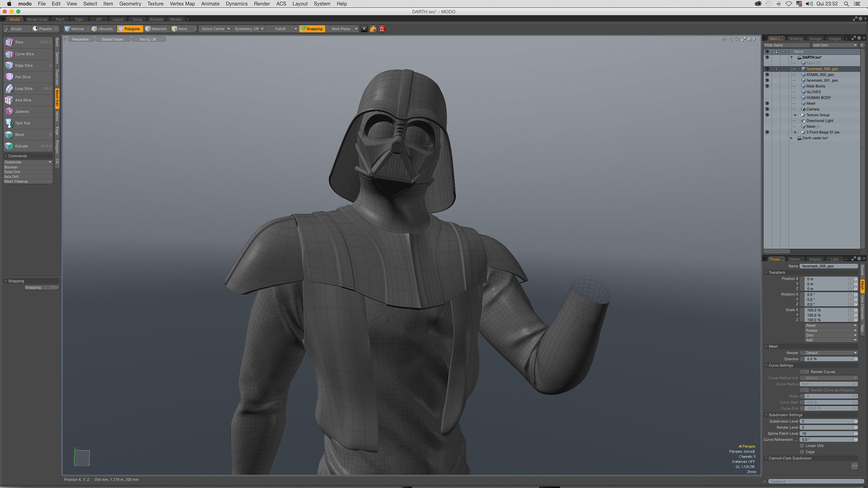This screenshot has height=488, width=868.
Task: Toggle visibility of Camera item
Action: click(767, 109)
